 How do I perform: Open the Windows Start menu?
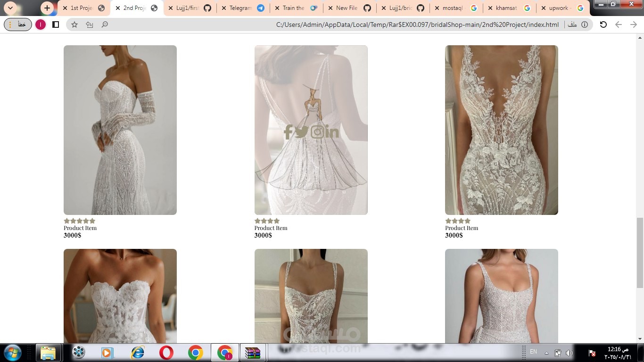click(12, 353)
